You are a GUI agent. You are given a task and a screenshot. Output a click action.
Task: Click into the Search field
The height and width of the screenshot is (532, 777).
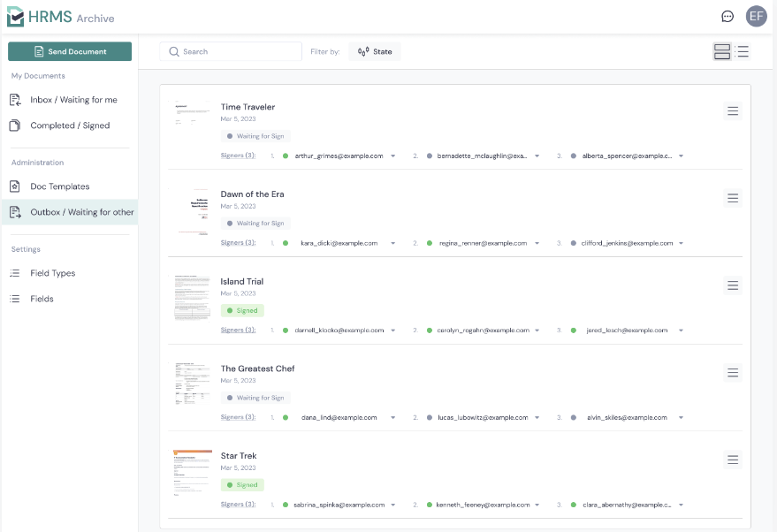click(231, 51)
